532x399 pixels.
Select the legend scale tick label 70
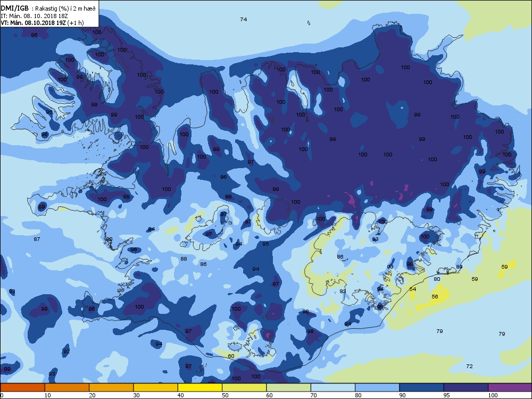[x=314, y=395]
